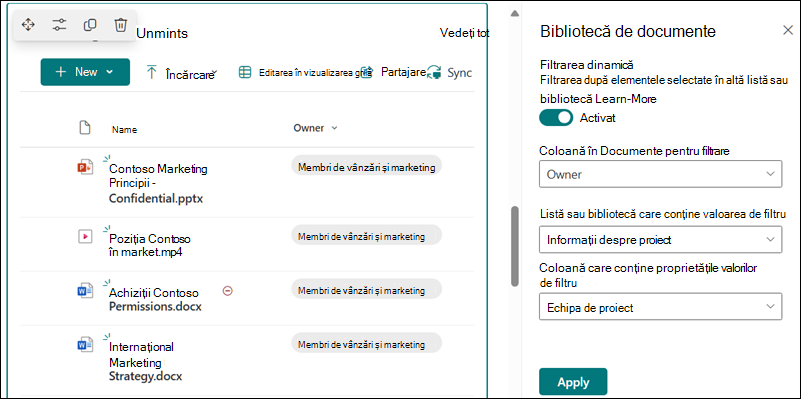Image resolution: width=801 pixels, height=399 pixels.
Task: Click the PowerPoint icon of Confidential.pptx
Action: [x=85, y=167]
